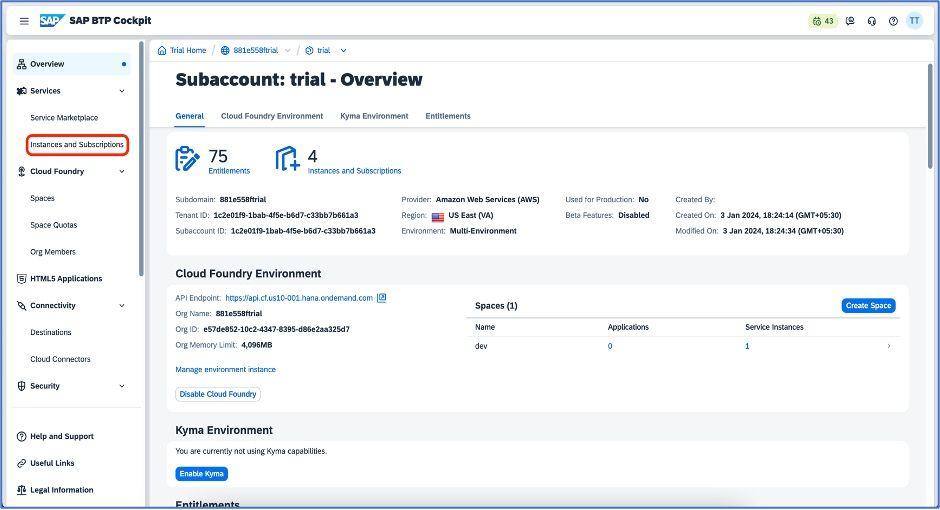Open the API endpoint hana.ondemand.com link

(299, 298)
